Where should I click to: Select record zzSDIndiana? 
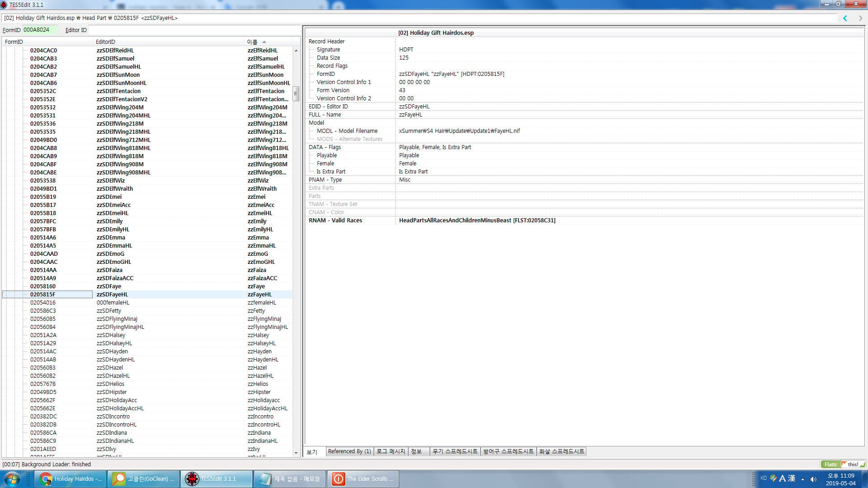click(147, 432)
